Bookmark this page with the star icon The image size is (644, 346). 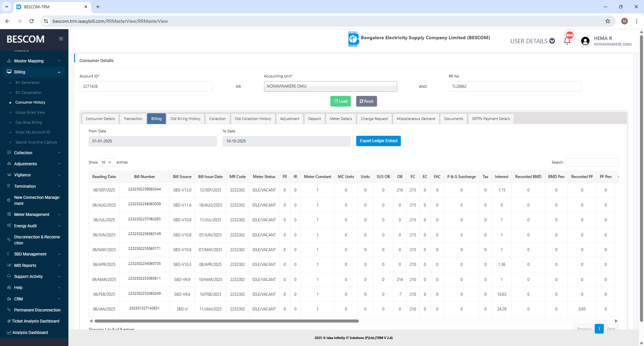pos(608,21)
